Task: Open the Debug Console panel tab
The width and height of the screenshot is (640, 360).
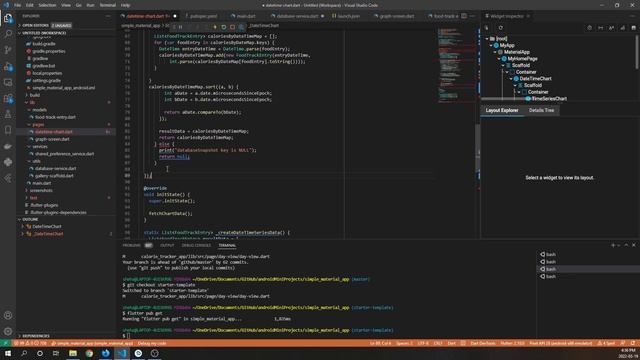Action: click(x=196, y=245)
